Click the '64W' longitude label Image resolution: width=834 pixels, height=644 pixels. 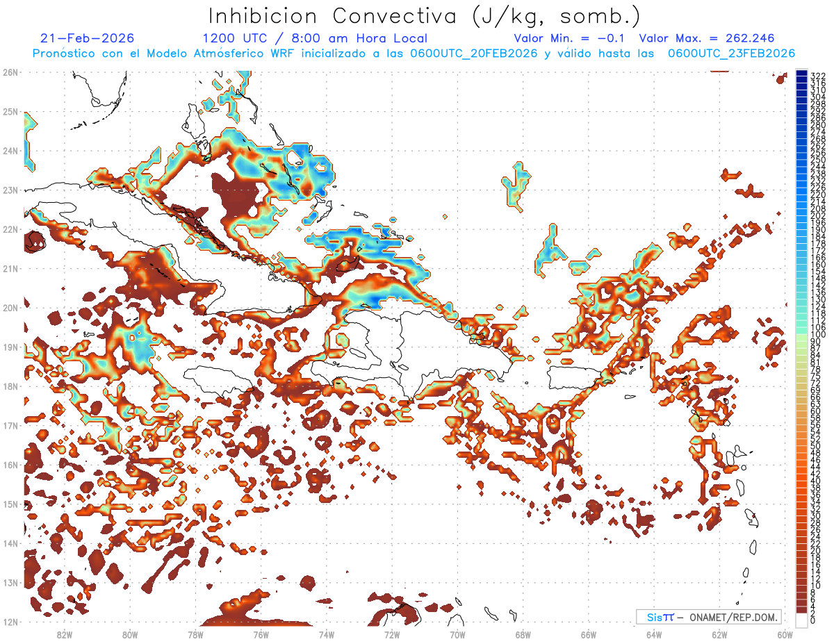tap(654, 634)
